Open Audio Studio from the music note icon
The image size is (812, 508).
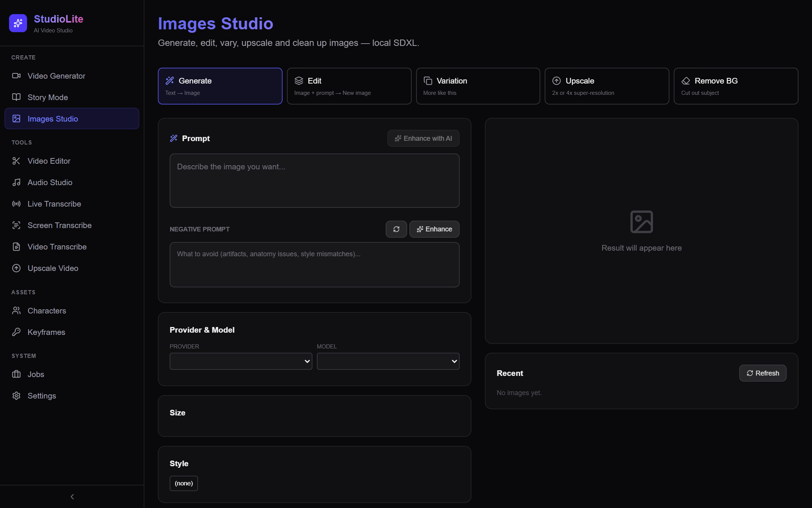(x=16, y=182)
